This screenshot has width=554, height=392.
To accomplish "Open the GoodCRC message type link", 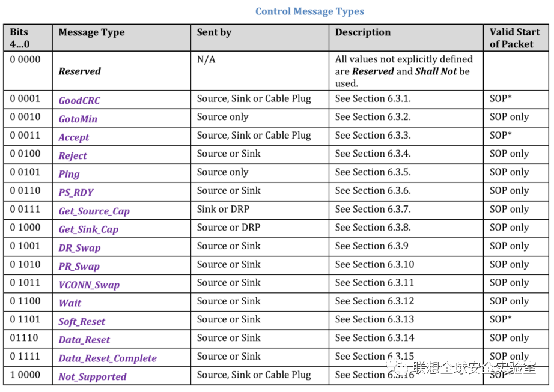I will (79, 101).
